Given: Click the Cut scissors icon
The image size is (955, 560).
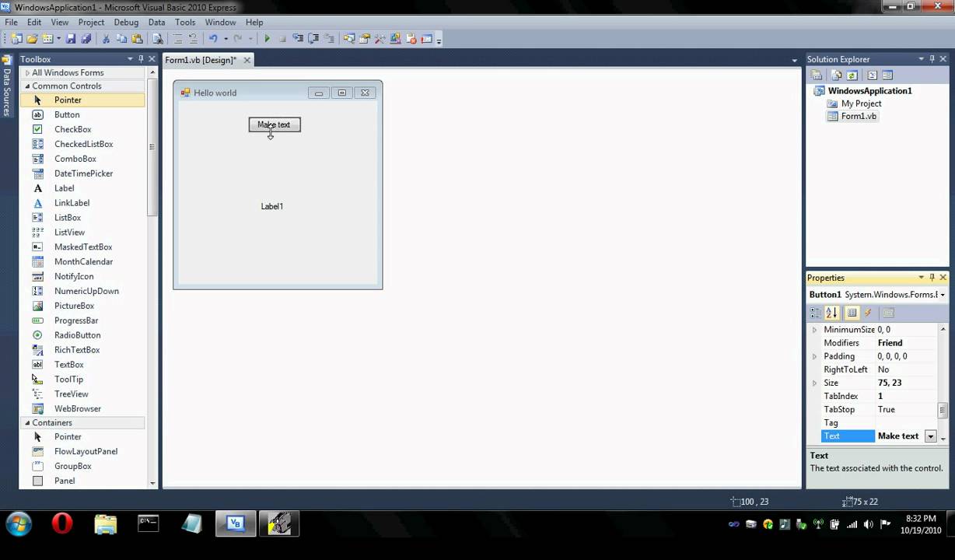Looking at the screenshot, I should tap(106, 38).
